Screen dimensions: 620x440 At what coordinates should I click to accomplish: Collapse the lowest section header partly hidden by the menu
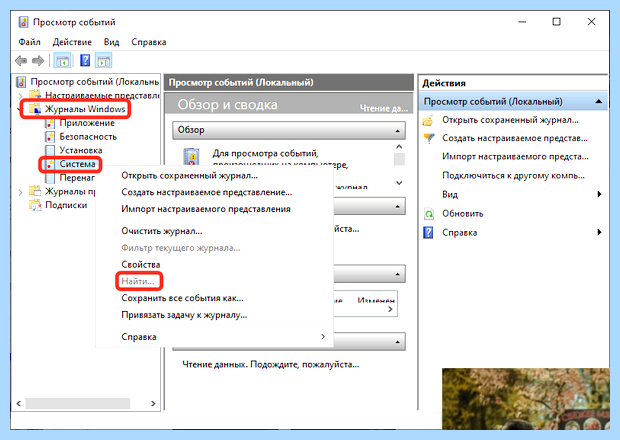(x=397, y=342)
